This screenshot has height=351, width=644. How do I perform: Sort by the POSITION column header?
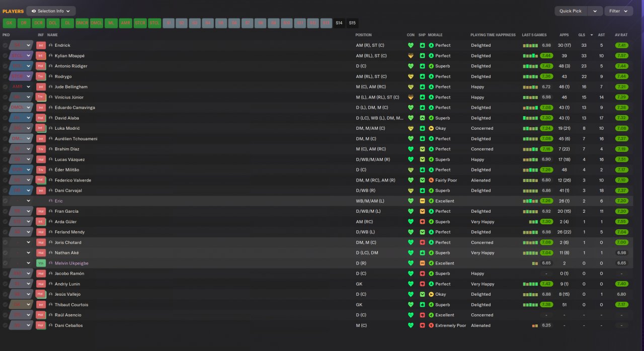click(363, 35)
